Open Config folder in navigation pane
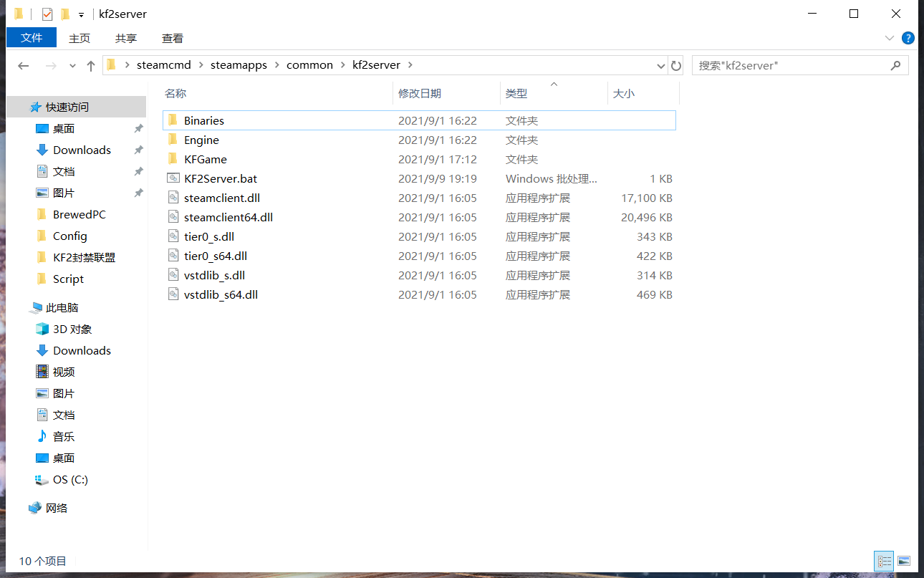This screenshot has width=924, height=578. point(69,236)
